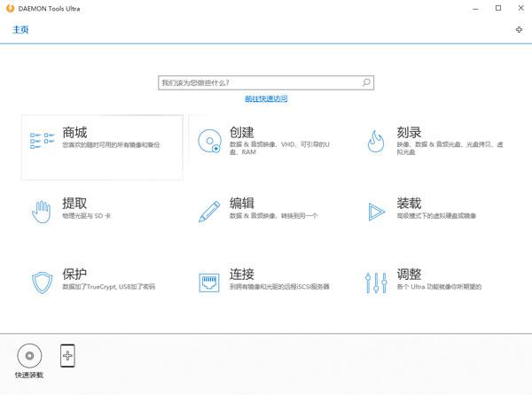Open the 连接 network port icon
The image size is (532, 395).
pos(209,283)
